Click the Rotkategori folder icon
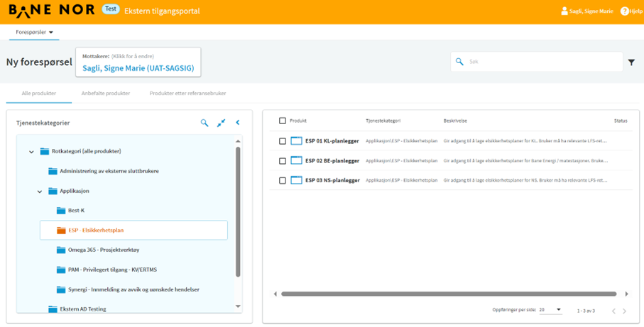 coord(45,151)
